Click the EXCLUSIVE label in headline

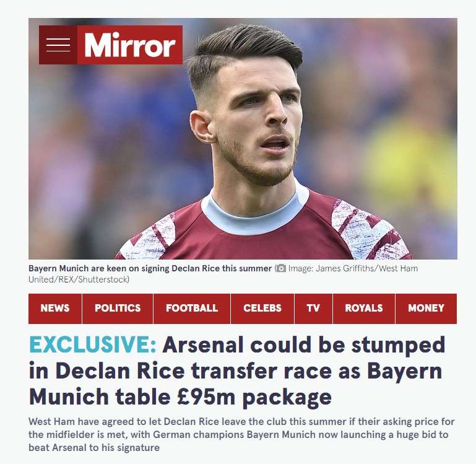93,345
